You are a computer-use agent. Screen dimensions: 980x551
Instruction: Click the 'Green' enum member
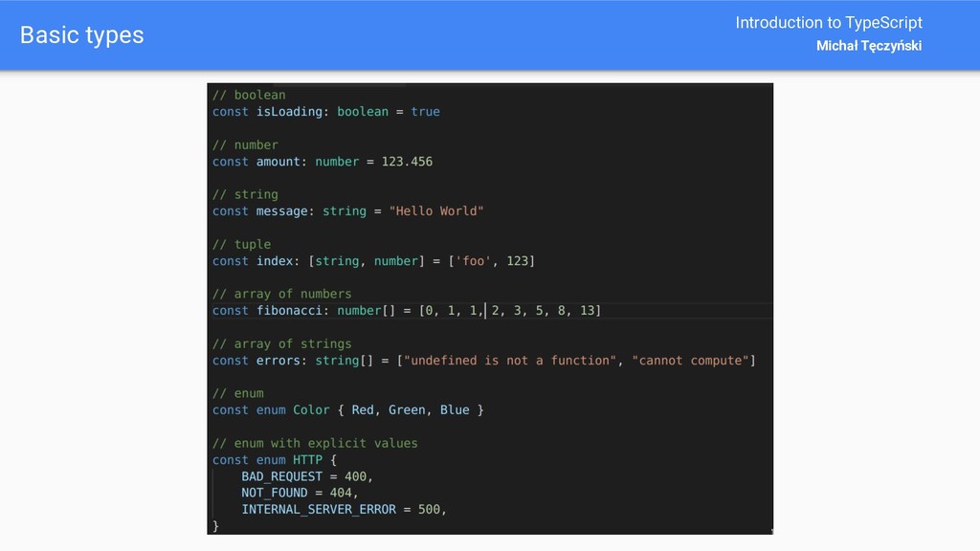(x=407, y=410)
